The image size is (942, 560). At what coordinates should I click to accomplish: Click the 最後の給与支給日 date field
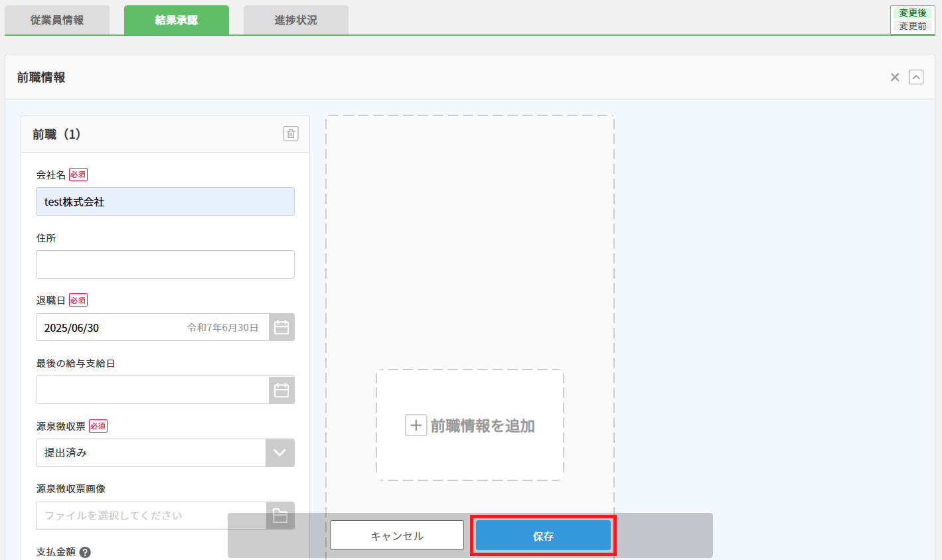[x=152, y=390]
